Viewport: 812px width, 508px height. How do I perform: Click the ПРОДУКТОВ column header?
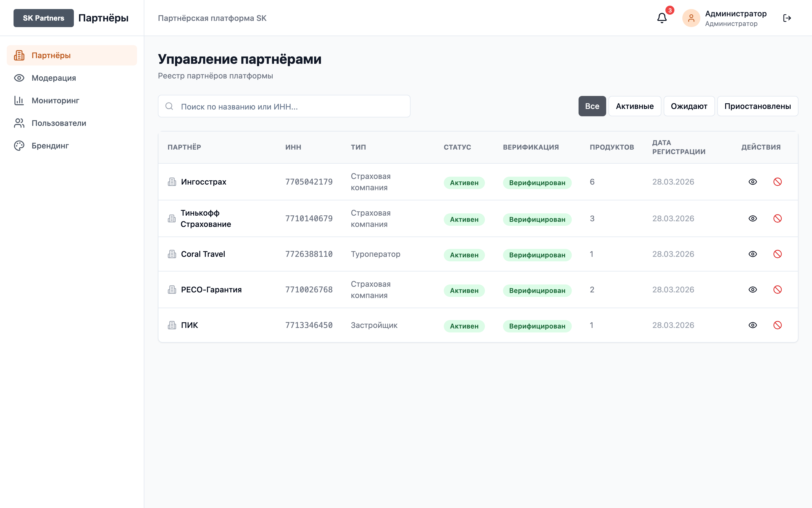pos(612,147)
